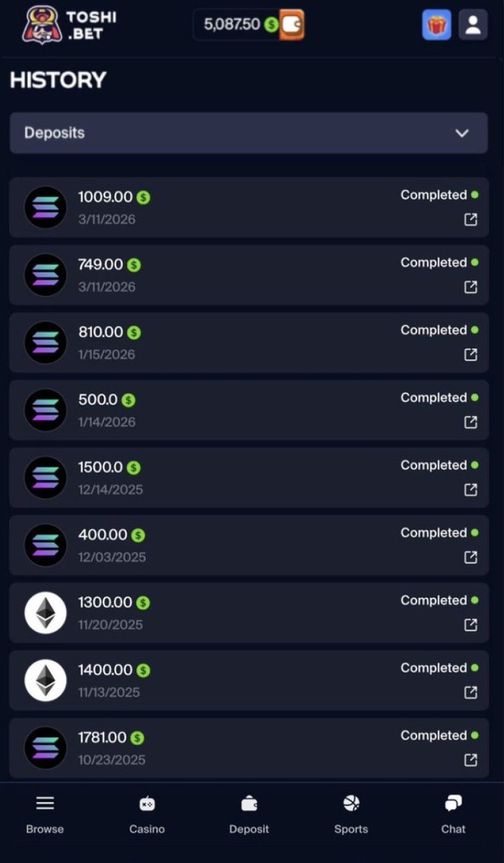Click the 5,087.50 balance display
The width and height of the screenshot is (504, 863).
pos(232,24)
